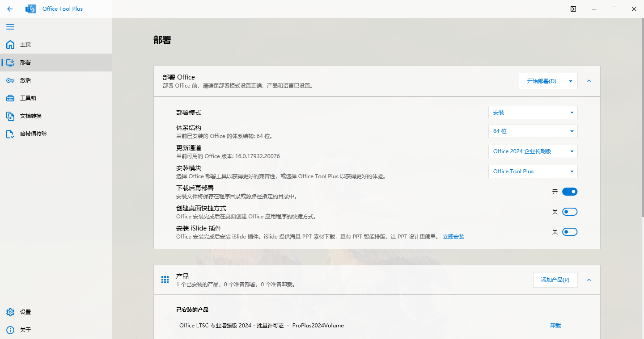Screen dimensions: 644x339
Task: Disable the 下载后再部署 option
Action: click(569, 191)
